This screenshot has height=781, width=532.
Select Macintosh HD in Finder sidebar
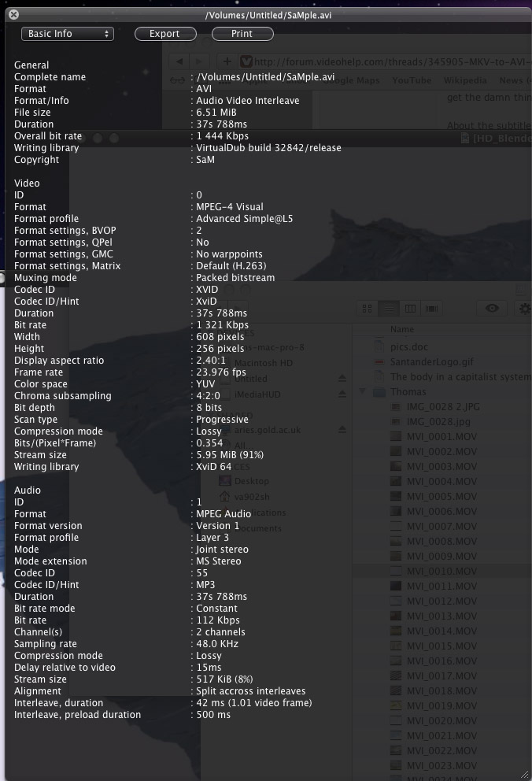tap(264, 363)
